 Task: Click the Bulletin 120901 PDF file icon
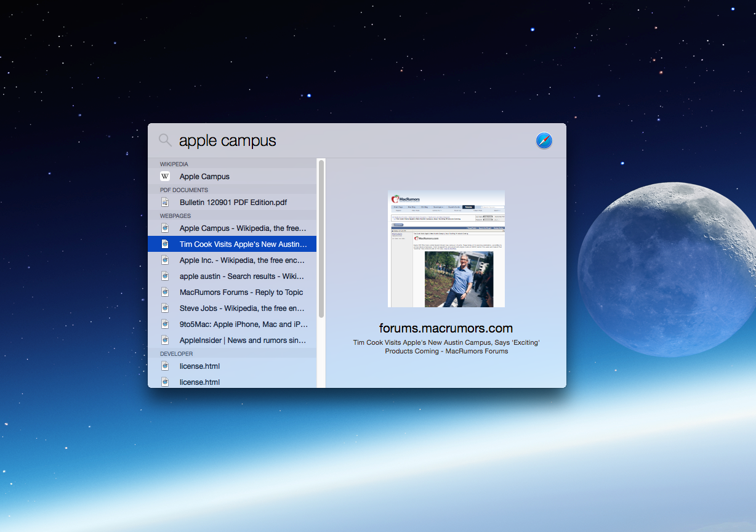pos(165,202)
